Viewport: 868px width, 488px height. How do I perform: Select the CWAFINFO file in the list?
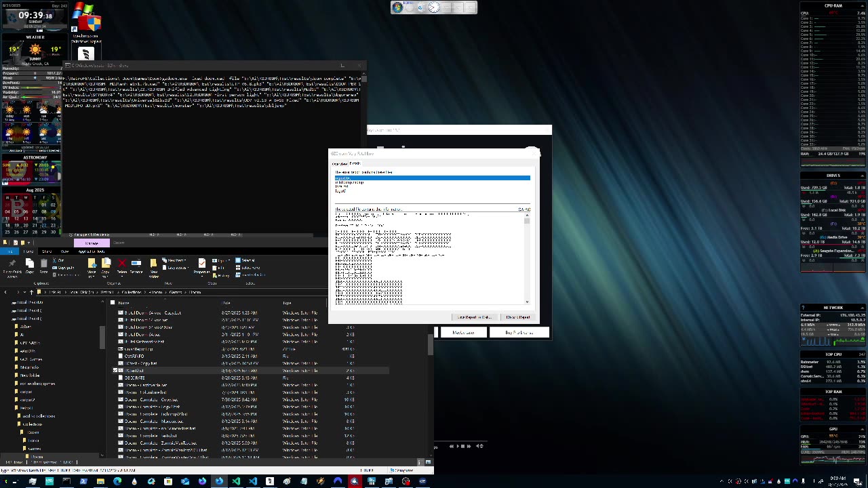point(134,356)
